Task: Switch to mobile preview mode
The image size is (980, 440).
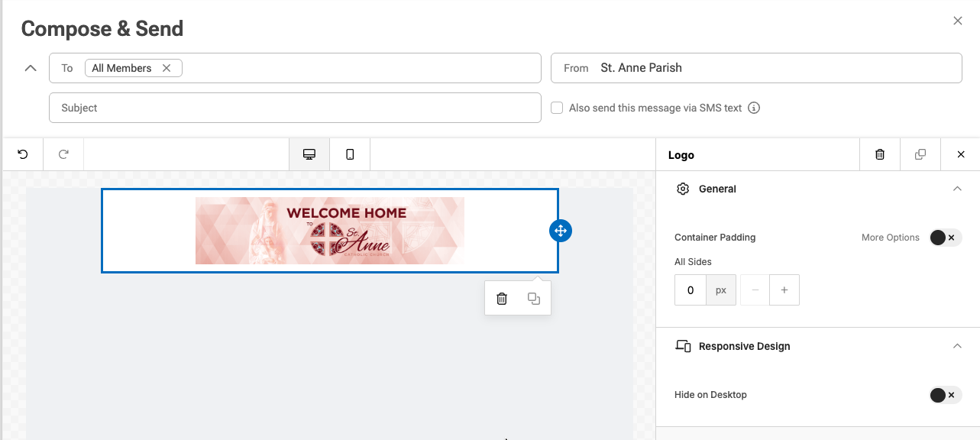Action: [x=350, y=154]
